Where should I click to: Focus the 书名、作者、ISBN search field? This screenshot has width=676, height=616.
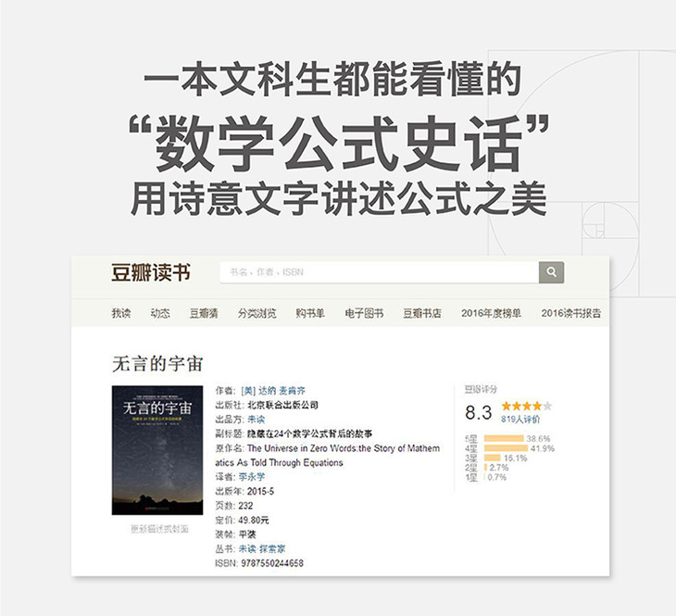(x=380, y=272)
